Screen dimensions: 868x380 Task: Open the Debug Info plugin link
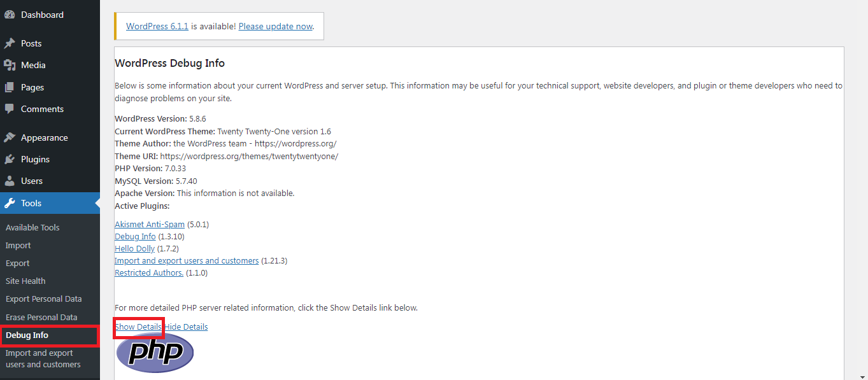pyautogui.click(x=135, y=236)
